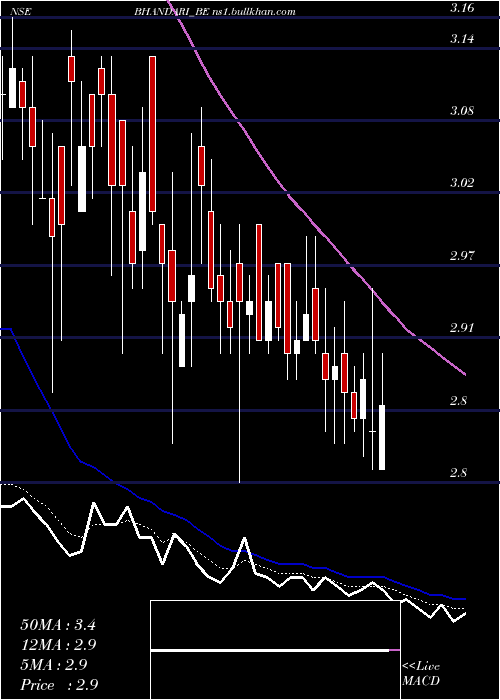Click the 5MA : 2.9 readout
Screen dimensions: 500x700
click(55, 665)
